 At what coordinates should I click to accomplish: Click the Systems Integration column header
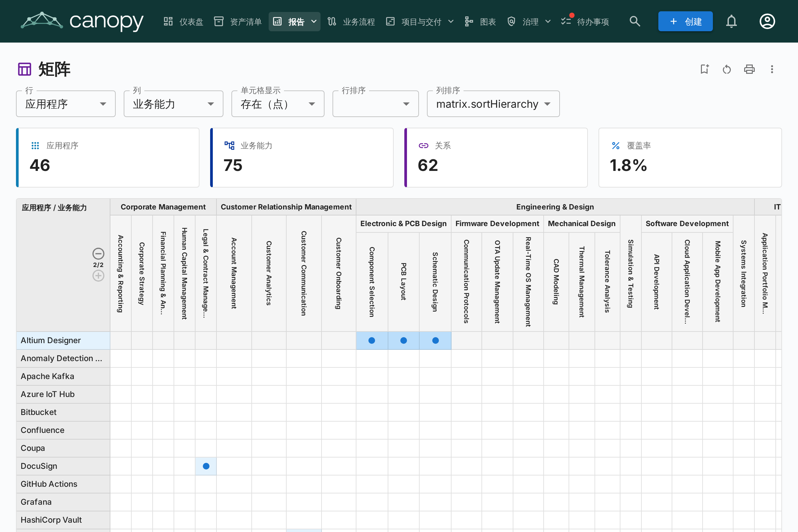coord(744,273)
